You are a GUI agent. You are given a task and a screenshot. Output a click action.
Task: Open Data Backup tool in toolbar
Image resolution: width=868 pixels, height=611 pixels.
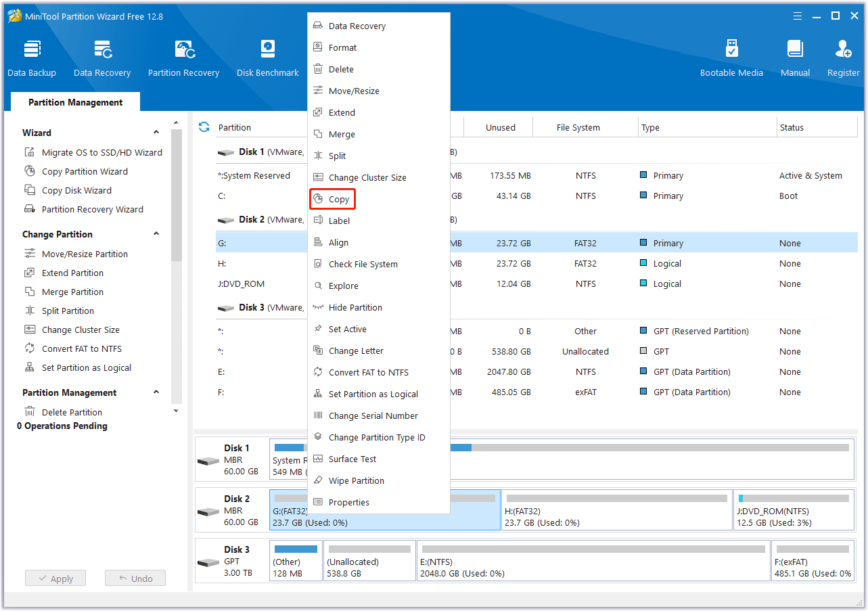click(x=32, y=59)
